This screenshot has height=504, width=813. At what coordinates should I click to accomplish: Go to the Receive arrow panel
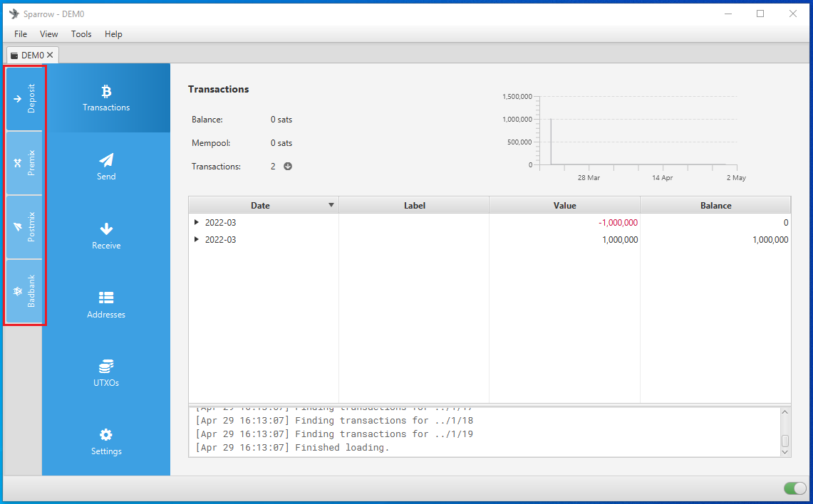pyautogui.click(x=106, y=236)
